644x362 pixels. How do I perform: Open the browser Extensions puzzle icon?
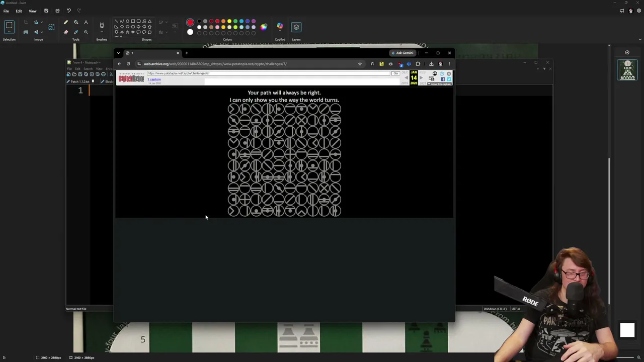[x=418, y=64]
